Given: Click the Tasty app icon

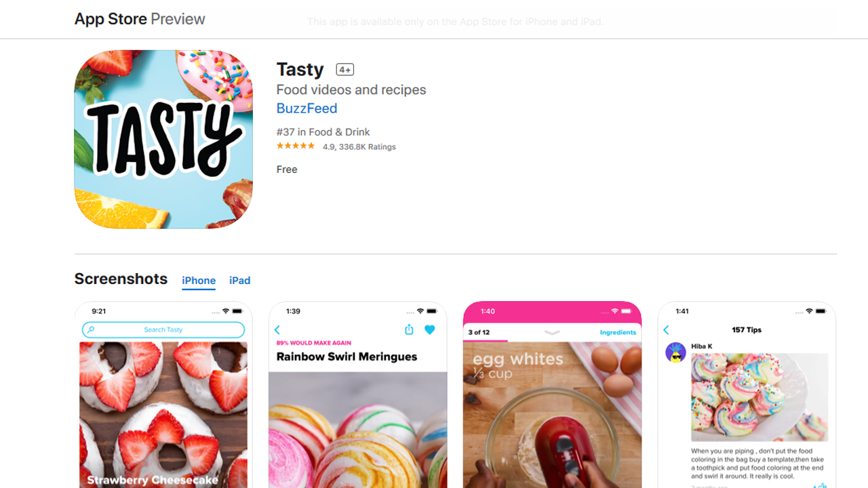Looking at the screenshot, I should (x=163, y=139).
